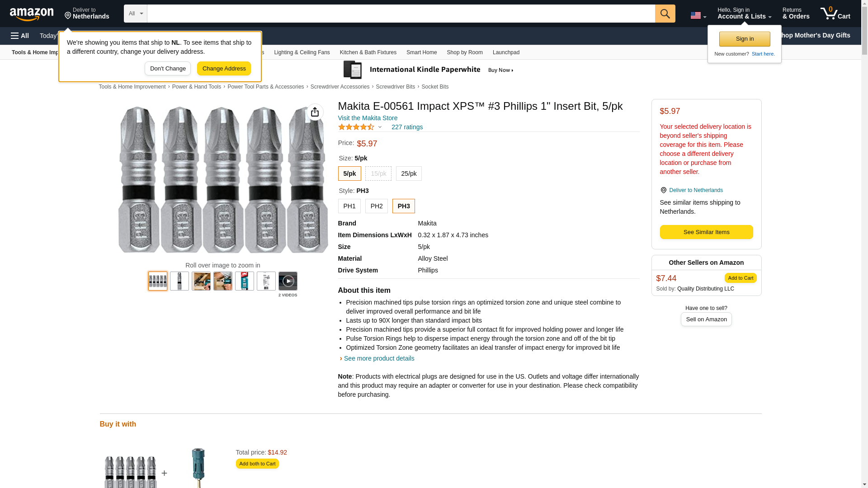The height and width of the screenshot is (488, 868).
Task: Open the shopping cart icon
Action: (835, 14)
